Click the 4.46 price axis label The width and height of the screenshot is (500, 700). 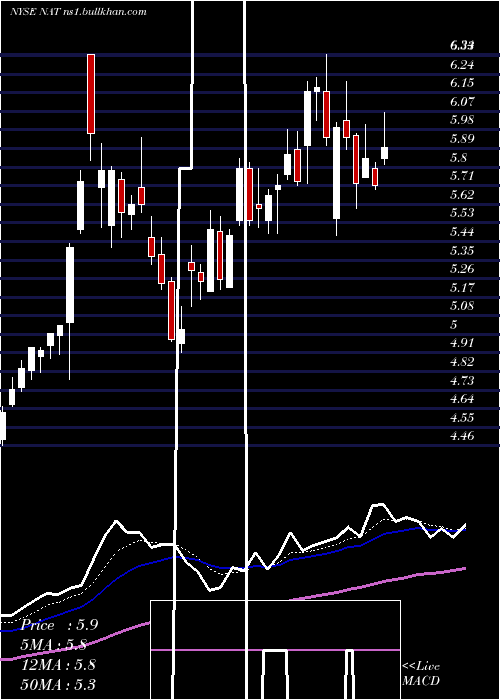(462, 436)
